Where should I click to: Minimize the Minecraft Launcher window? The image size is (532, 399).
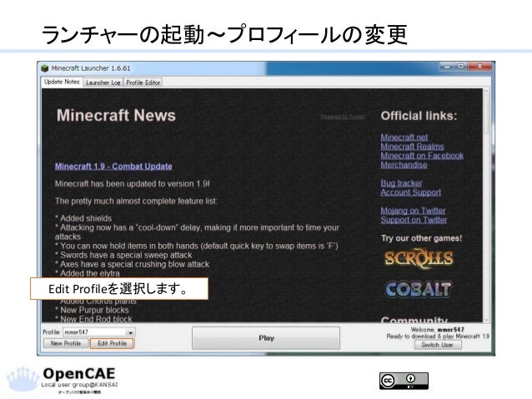coord(447,67)
